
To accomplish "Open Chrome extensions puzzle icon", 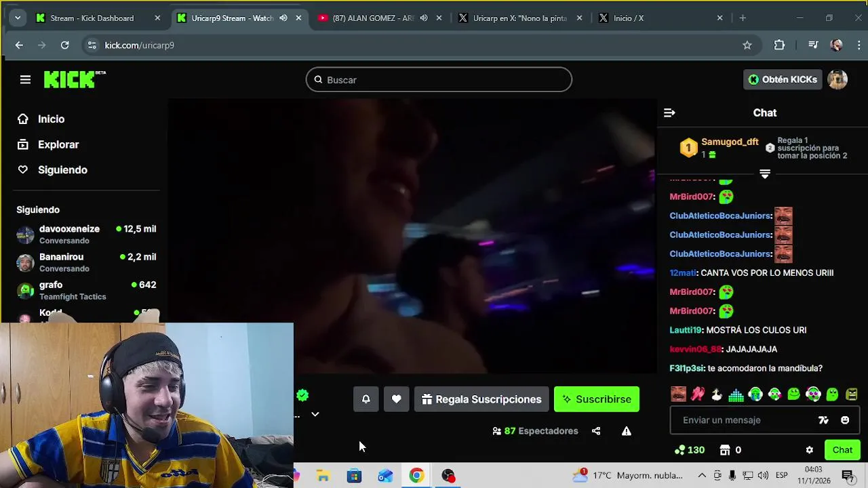I will tap(779, 45).
